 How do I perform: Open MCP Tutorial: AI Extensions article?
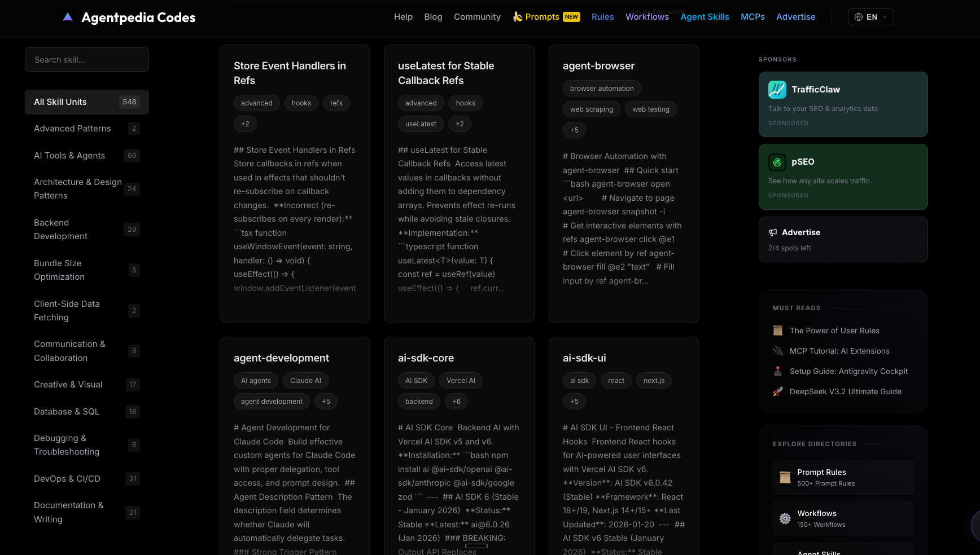[839, 351]
